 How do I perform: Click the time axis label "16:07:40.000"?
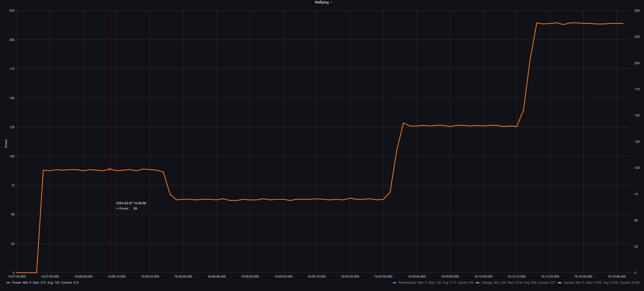17,277
